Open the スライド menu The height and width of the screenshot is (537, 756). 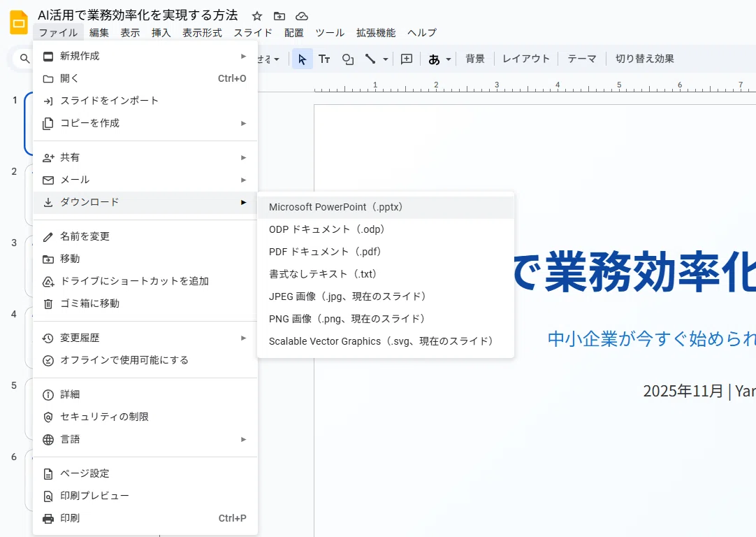click(253, 32)
